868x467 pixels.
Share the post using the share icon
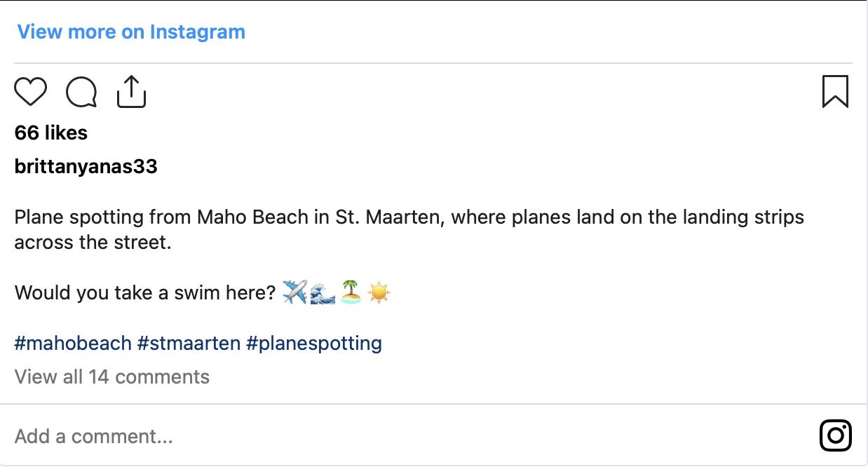pyautogui.click(x=131, y=92)
